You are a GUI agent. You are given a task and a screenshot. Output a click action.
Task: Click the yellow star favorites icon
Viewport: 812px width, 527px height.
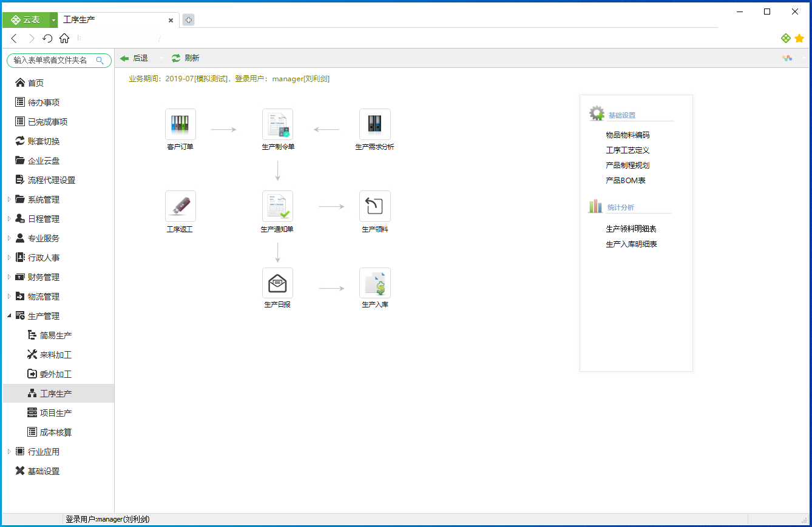799,38
